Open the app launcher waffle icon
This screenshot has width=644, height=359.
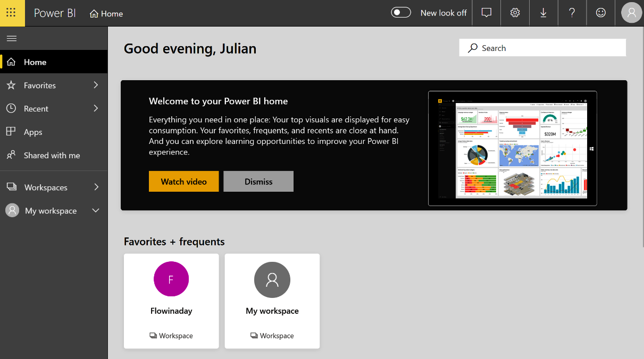click(x=11, y=13)
